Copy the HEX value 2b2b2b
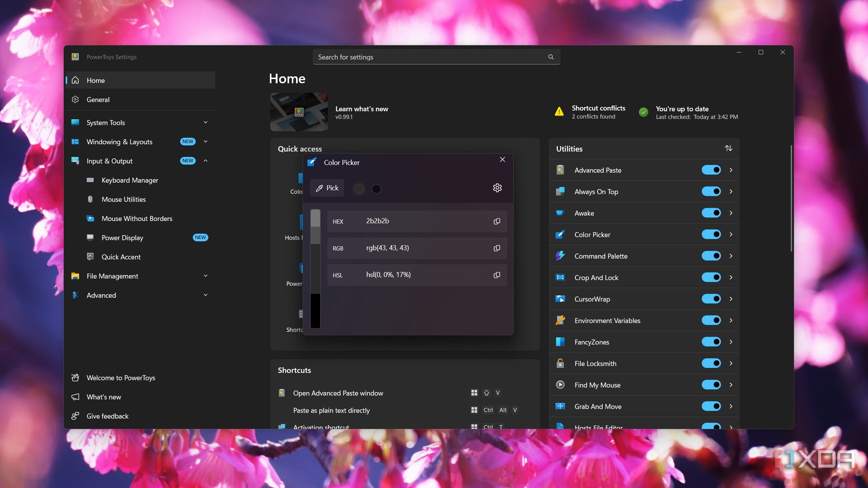 [x=497, y=221]
